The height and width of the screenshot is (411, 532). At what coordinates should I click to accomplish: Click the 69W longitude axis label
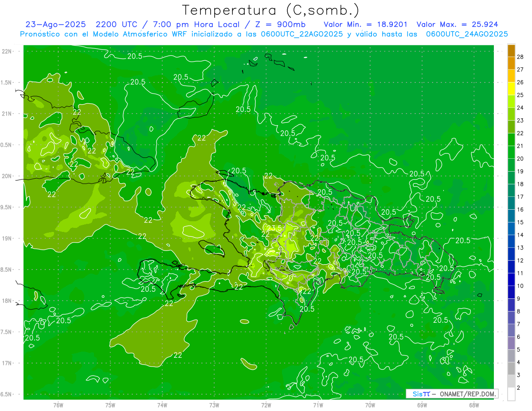click(x=422, y=406)
